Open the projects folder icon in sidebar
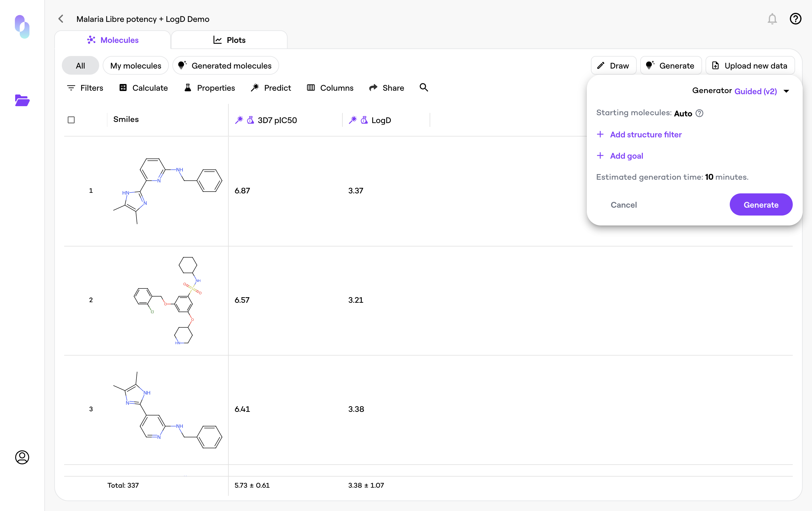812x511 pixels. tap(22, 100)
